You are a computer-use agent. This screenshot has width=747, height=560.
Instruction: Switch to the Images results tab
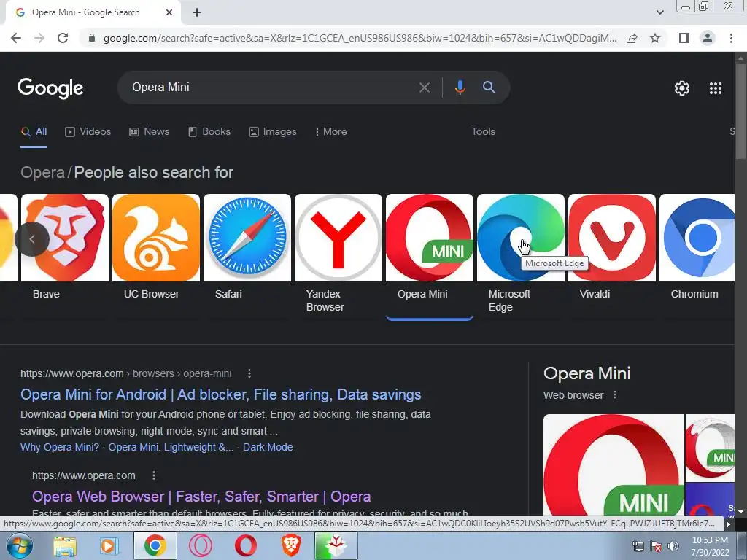273,132
